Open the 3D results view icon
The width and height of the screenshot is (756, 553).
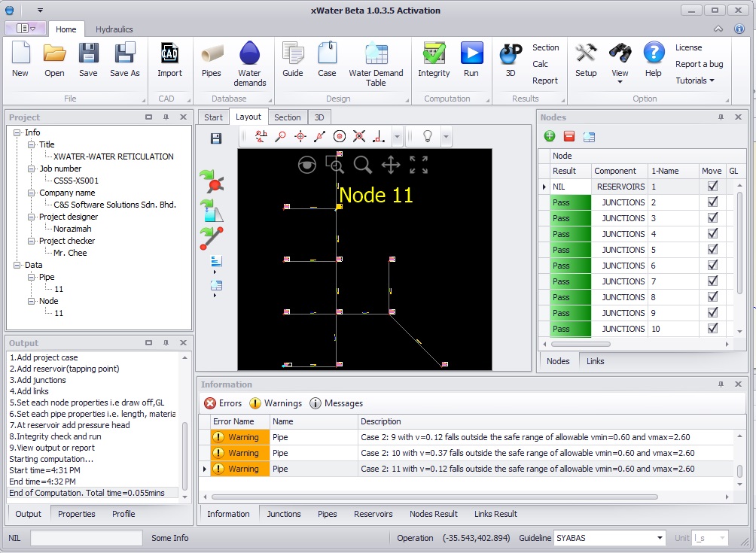pos(511,60)
